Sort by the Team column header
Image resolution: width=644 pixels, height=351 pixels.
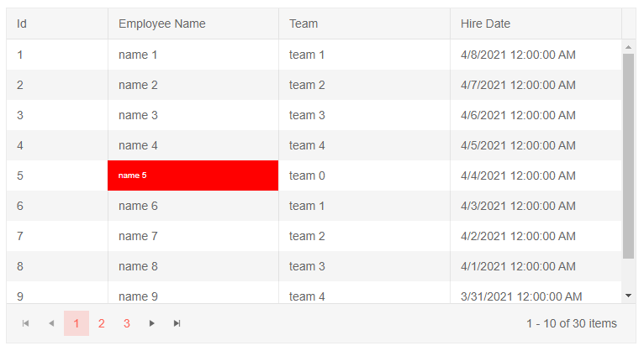coord(304,24)
